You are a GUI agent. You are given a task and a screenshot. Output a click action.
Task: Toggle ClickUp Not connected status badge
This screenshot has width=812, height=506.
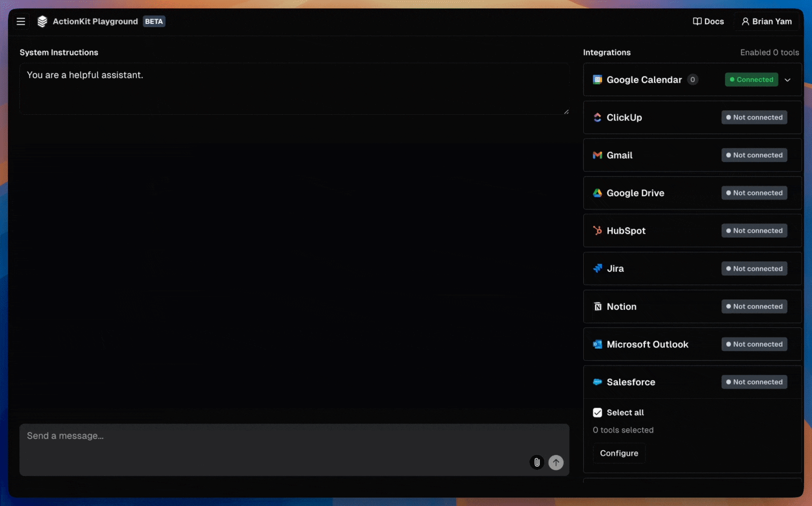coord(754,118)
